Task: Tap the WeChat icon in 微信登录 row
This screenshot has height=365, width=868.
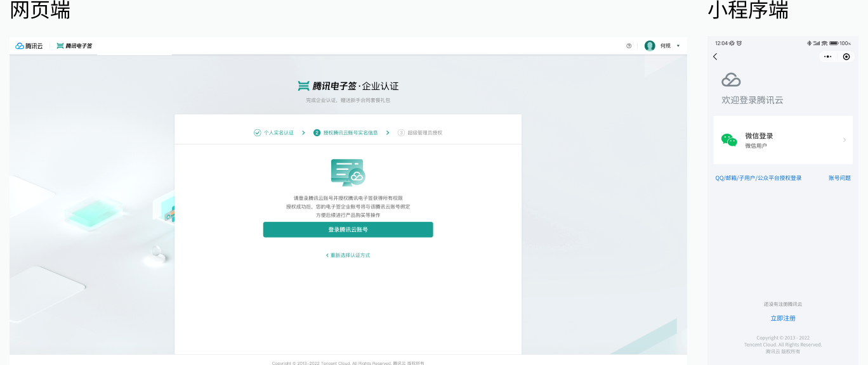Action: [729, 140]
